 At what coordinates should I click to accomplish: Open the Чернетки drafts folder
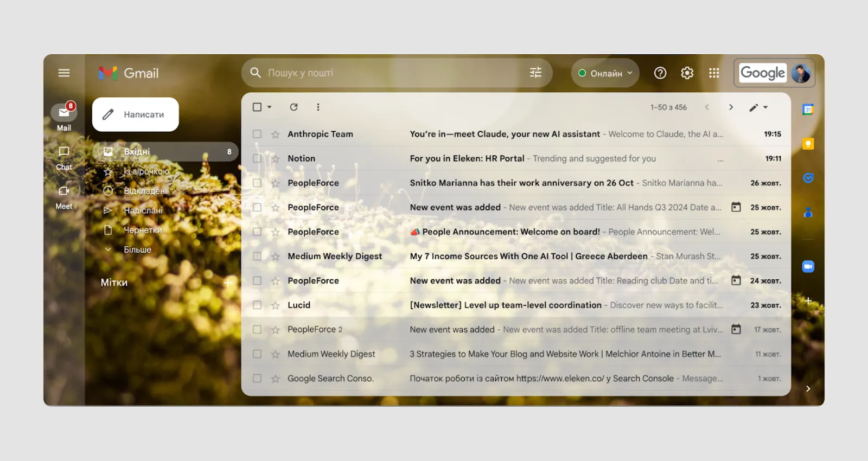pos(143,230)
